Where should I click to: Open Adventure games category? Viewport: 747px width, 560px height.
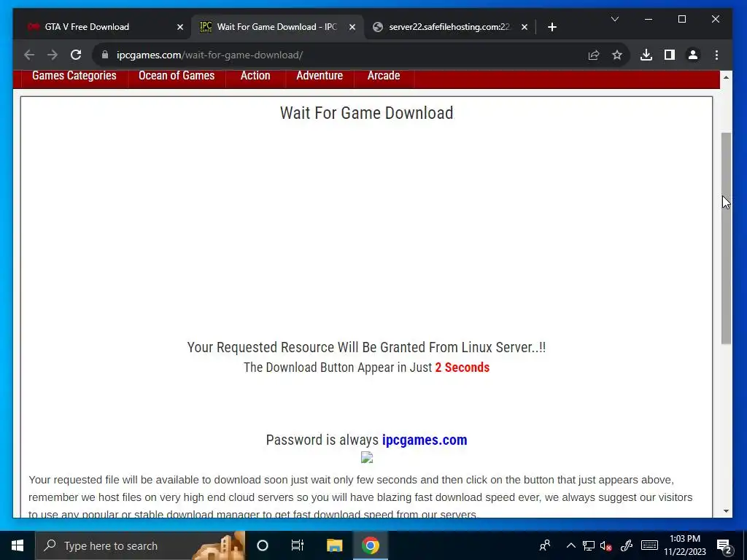[x=320, y=76]
